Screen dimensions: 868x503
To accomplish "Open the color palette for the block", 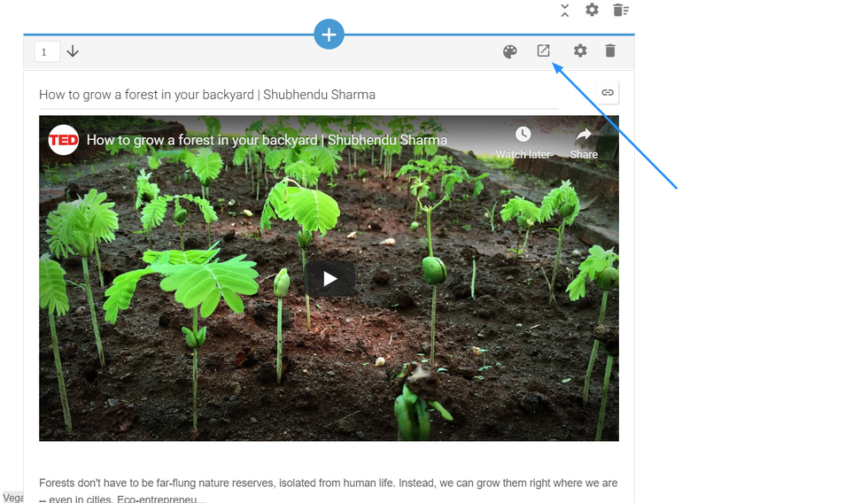I will (x=509, y=51).
